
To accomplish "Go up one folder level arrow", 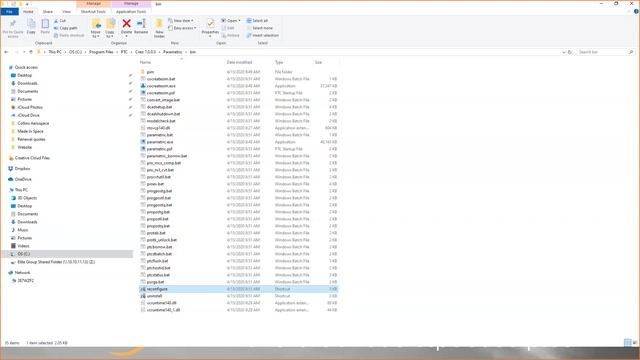I will tap(31, 52).
